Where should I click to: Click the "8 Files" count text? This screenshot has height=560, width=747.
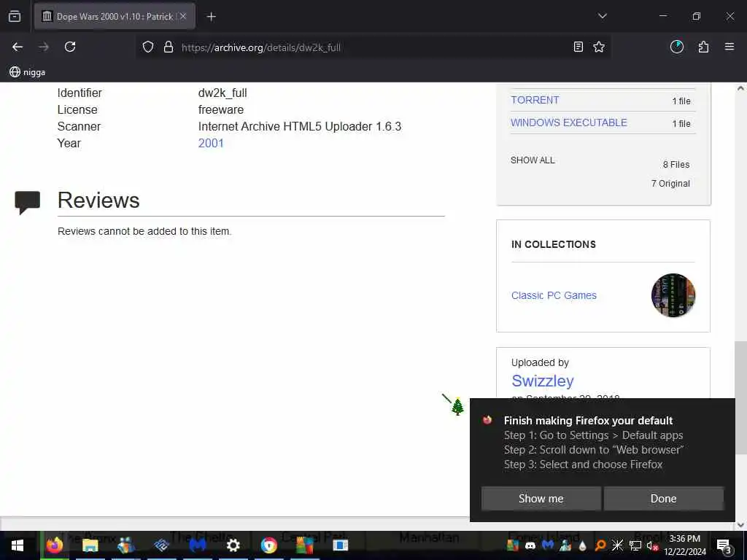click(676, 164)
